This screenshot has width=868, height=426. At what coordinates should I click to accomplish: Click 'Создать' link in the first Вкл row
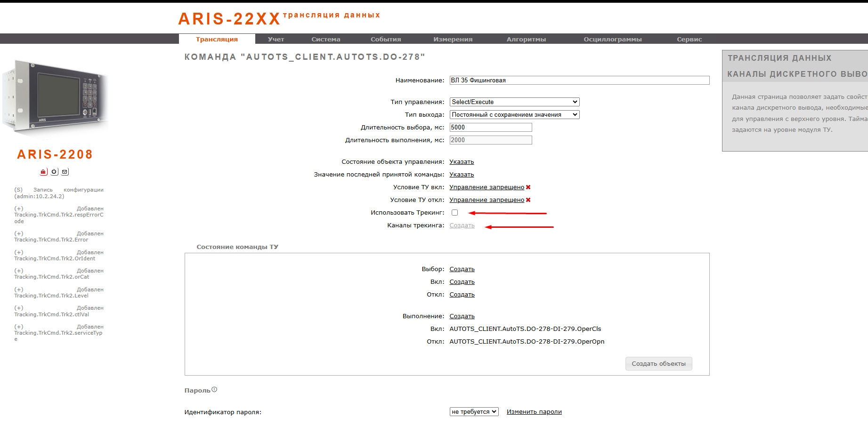tap(462, 282)
